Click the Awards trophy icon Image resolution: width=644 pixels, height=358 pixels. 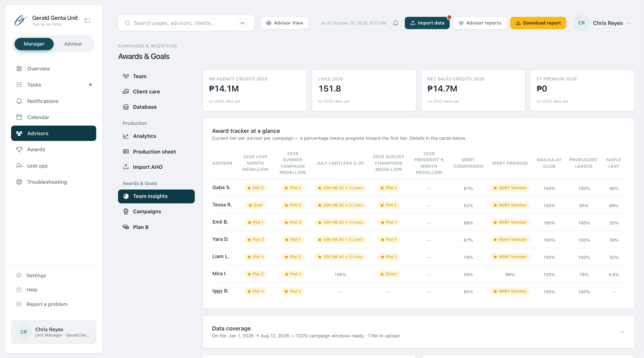19,149
